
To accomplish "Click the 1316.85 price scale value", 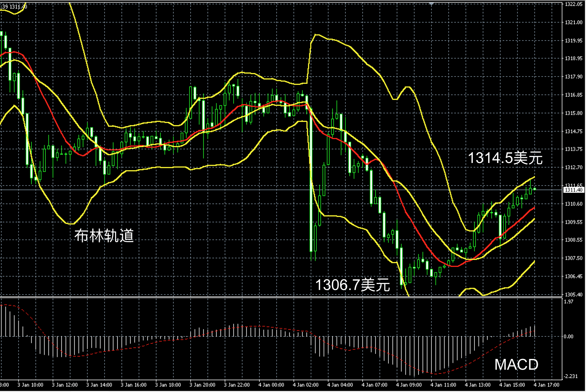I will click(x=574, y=95).
